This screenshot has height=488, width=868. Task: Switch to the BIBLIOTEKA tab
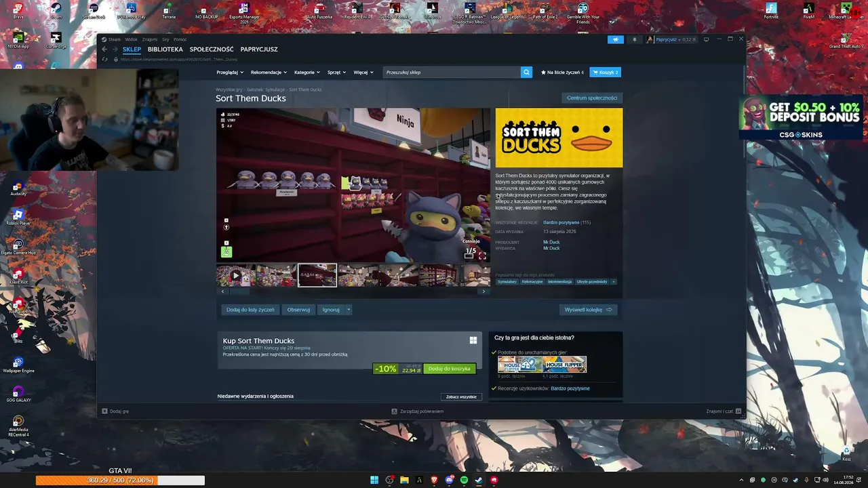click(165, 49)
